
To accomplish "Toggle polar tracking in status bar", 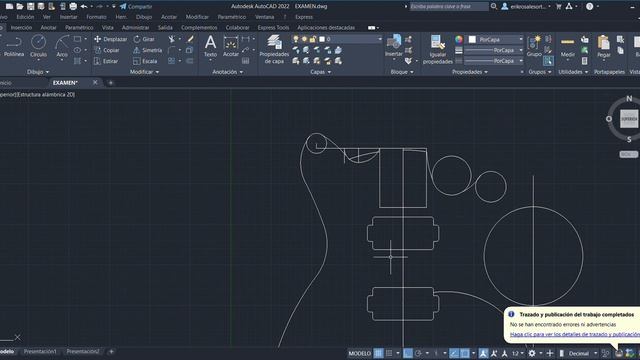I will [418, 353].
